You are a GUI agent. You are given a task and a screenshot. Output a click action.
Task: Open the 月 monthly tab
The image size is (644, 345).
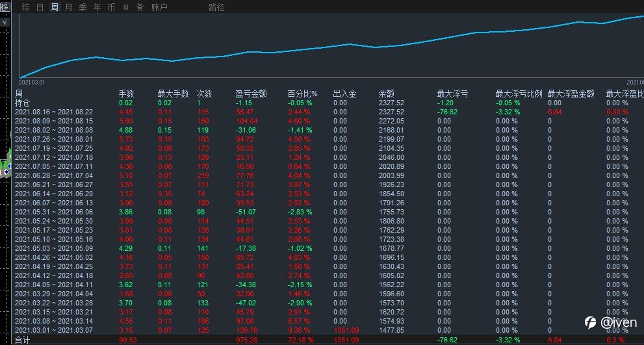tap(69, 7)
